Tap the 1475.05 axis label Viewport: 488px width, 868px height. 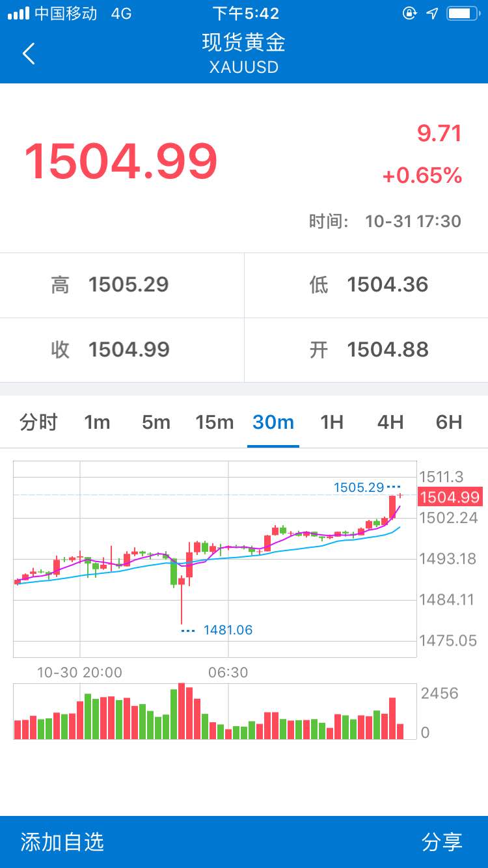click(448, 641)
